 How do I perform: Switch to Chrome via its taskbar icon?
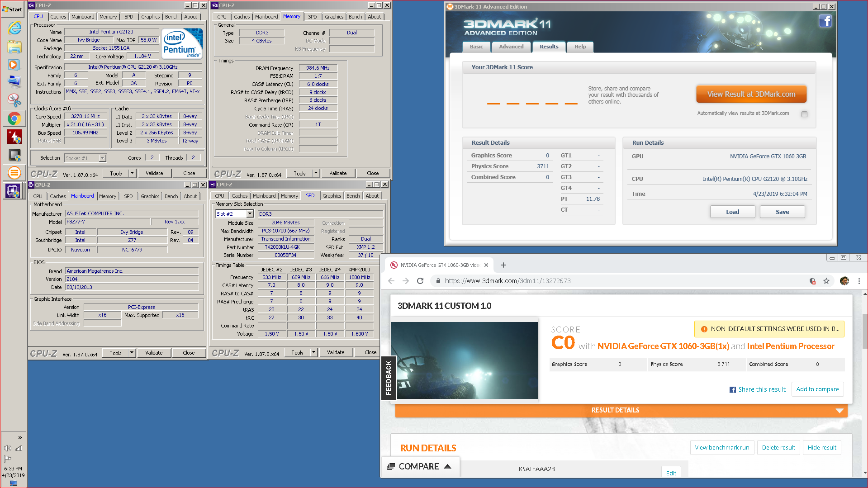[14, 118]
